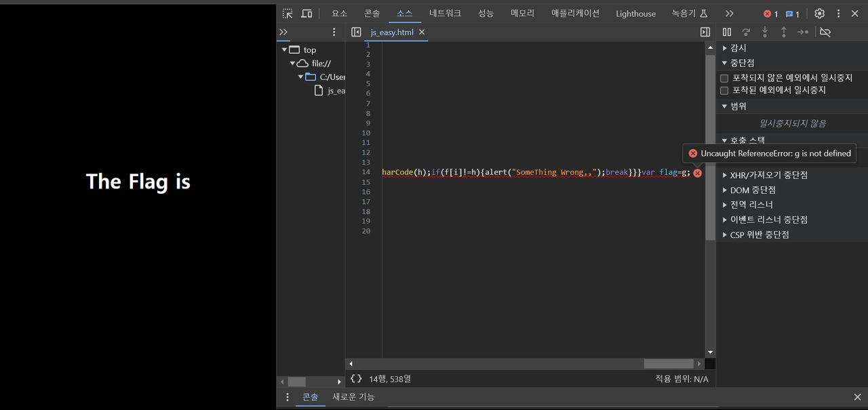Open DevTools settings gear
The height and width of the screenshot is (410, 868).
819,14
